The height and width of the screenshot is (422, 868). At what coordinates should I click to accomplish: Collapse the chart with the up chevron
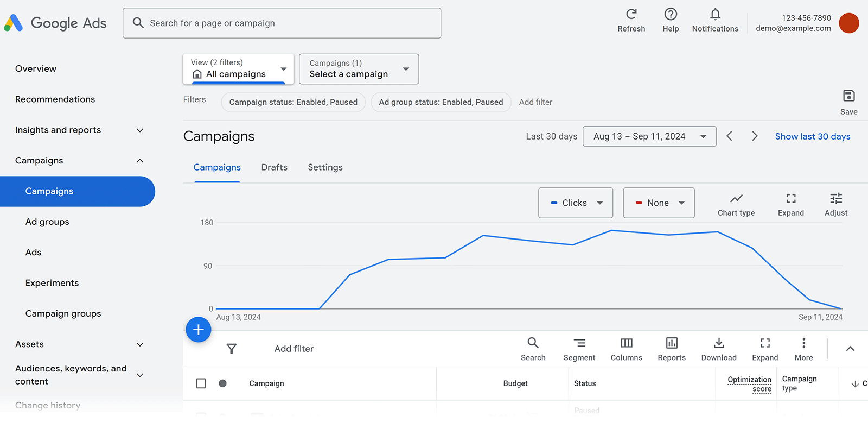pyautogui.click(x=850, y=349)
